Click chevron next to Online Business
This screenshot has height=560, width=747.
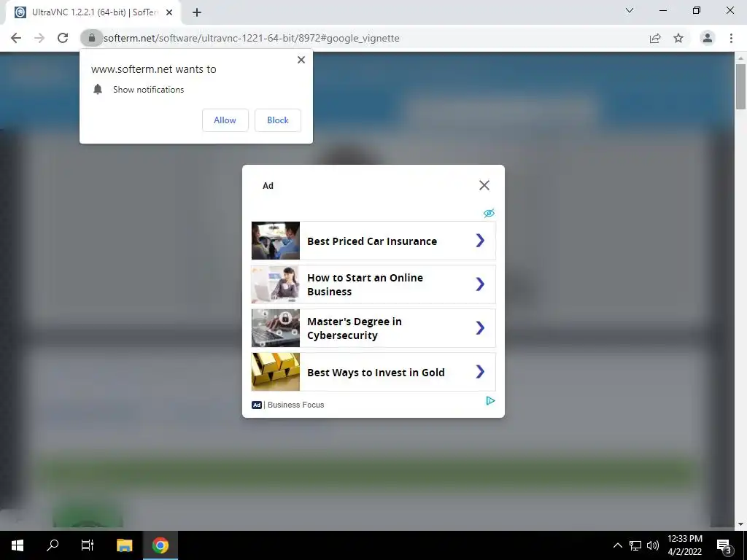coord(480,284)
